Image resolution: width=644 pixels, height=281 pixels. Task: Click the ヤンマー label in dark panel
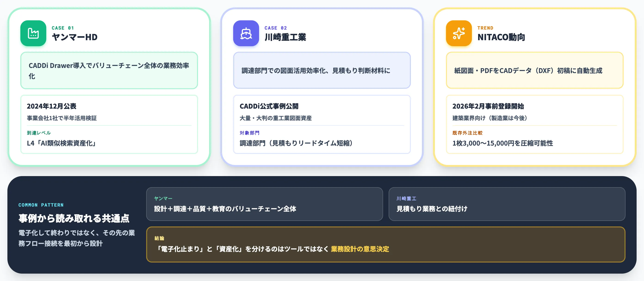coord(163,199)
